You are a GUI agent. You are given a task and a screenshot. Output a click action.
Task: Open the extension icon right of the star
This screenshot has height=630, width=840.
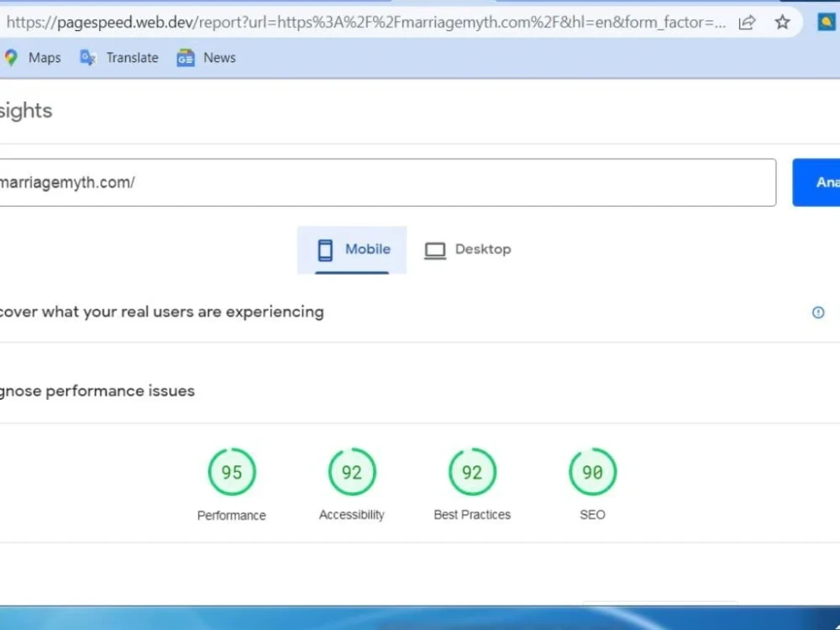click(x=827, y=23)
